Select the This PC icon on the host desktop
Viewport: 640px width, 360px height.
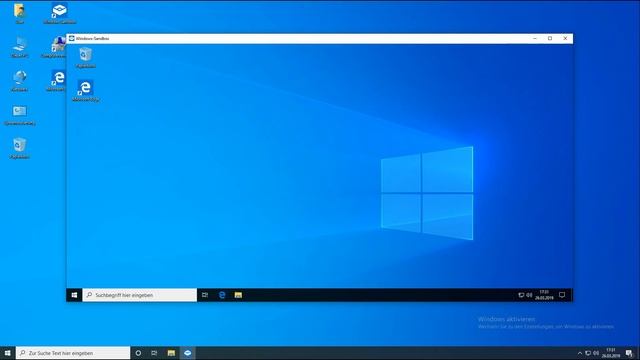(x=20, y=47)
